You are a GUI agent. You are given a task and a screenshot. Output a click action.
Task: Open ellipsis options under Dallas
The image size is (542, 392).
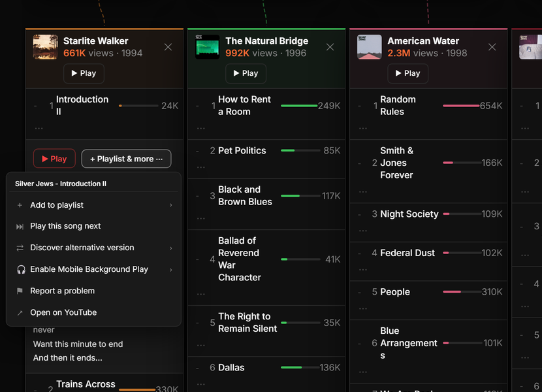[x=201, y=384]
